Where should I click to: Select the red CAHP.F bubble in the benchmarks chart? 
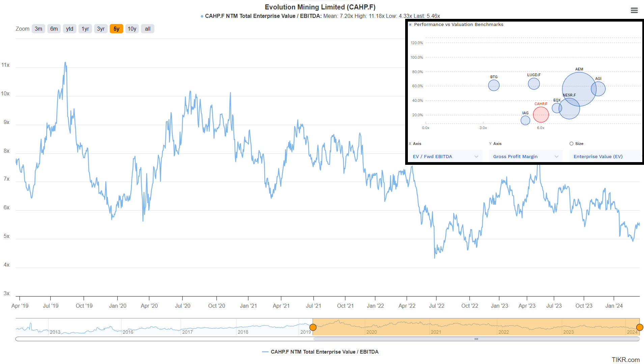pos(541,114)
